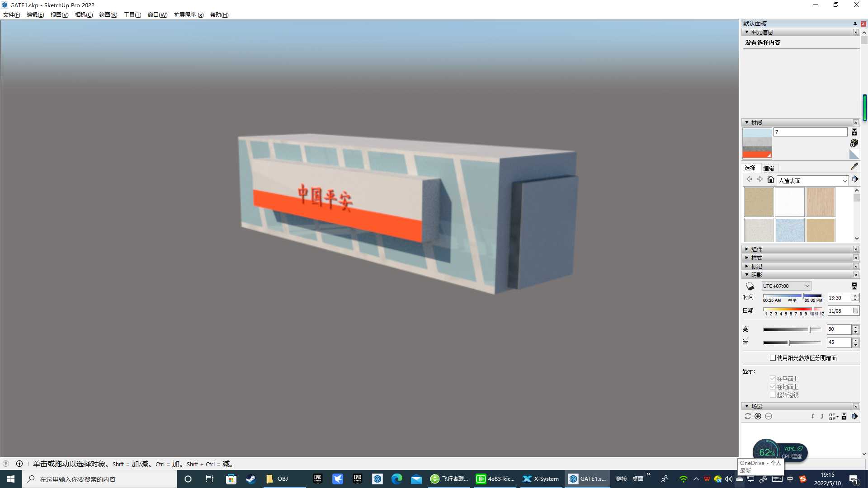
Task: Open the materials Details arrow menu
Action: [x=855, y=179]
